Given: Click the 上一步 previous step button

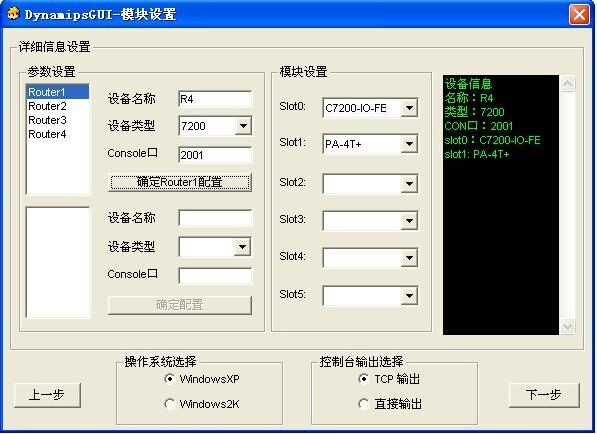Looking at the screenshot, I should 47,395.
